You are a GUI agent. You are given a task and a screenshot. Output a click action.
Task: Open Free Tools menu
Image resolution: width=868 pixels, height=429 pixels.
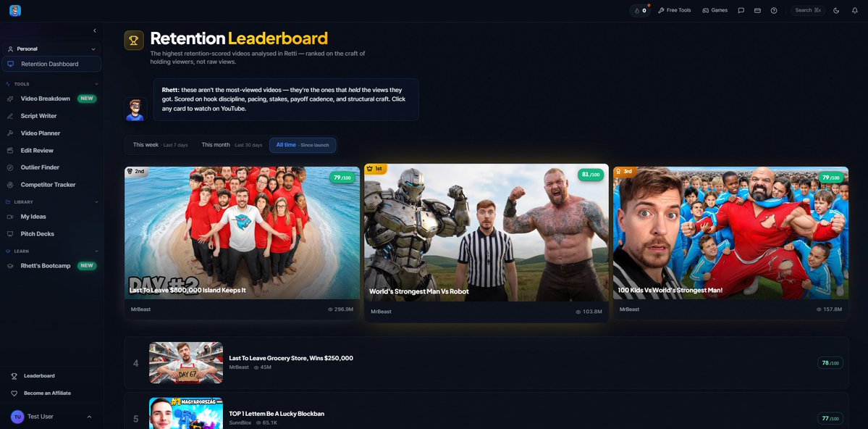[674, 11]
